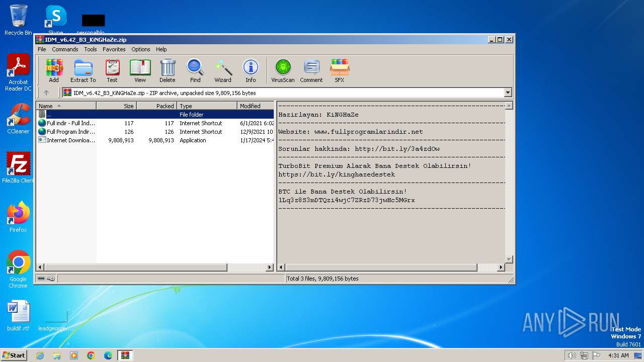
Task: Select the parent folder '..' row
Action: 155,115
